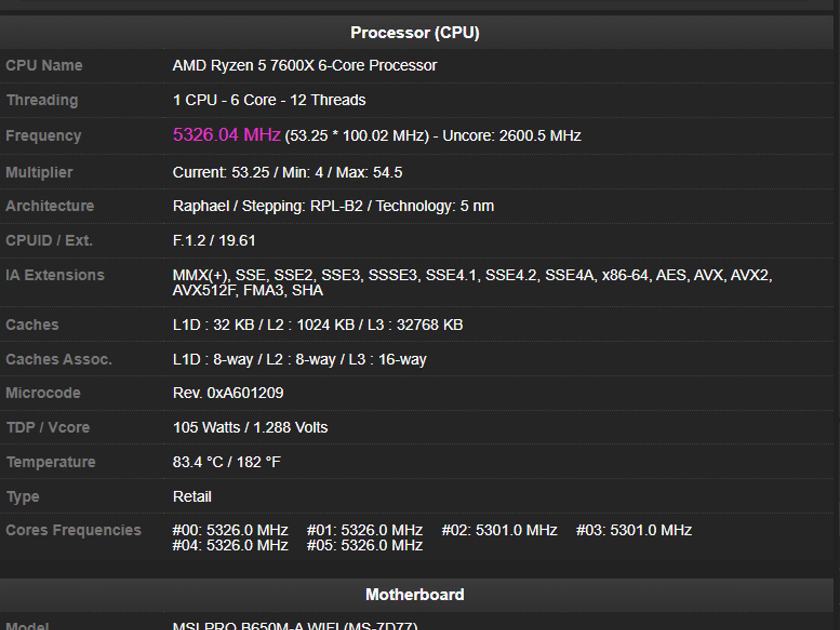Click the Frequency row label
Screen dimensions: 840x630
(x=43, y=135)
